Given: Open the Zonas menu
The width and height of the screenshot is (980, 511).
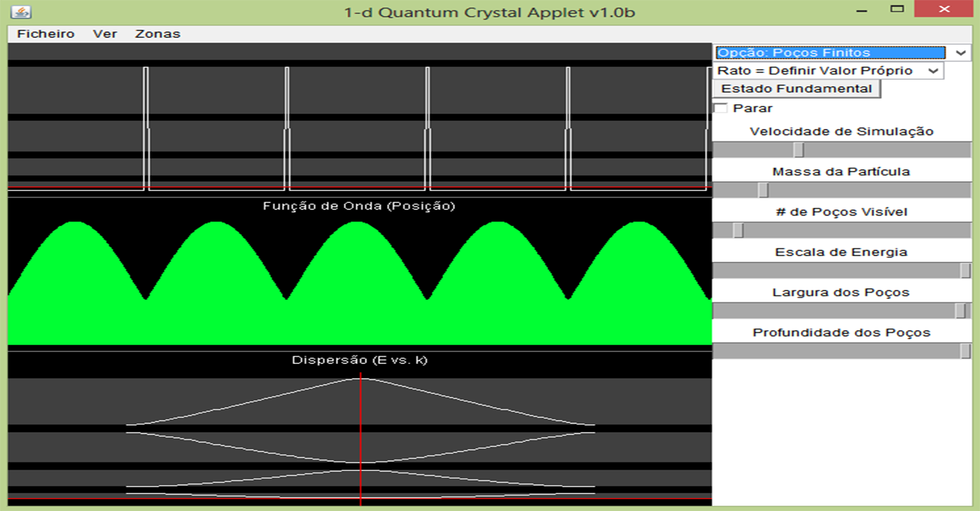Looking at the screenshot, I should tap(157, 34).
